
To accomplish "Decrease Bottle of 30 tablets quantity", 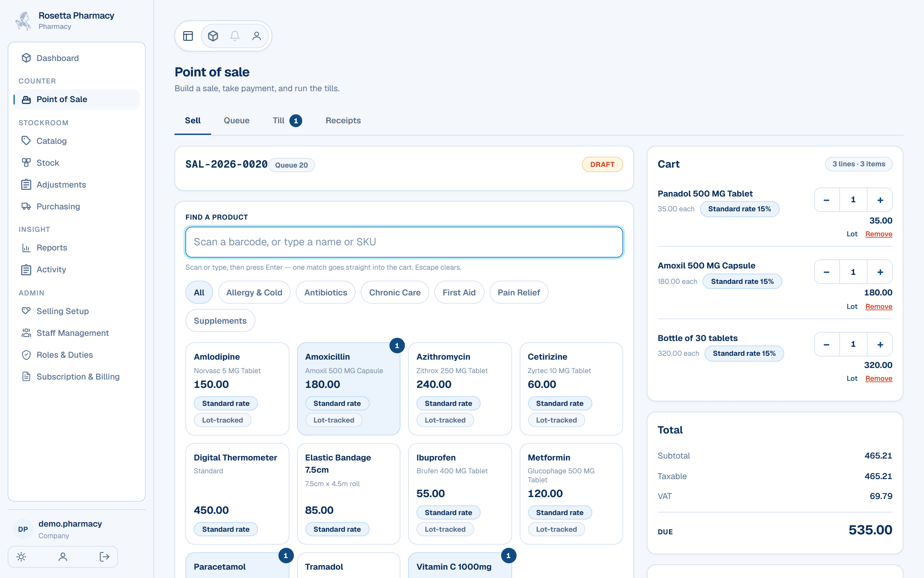I will 827,345.
